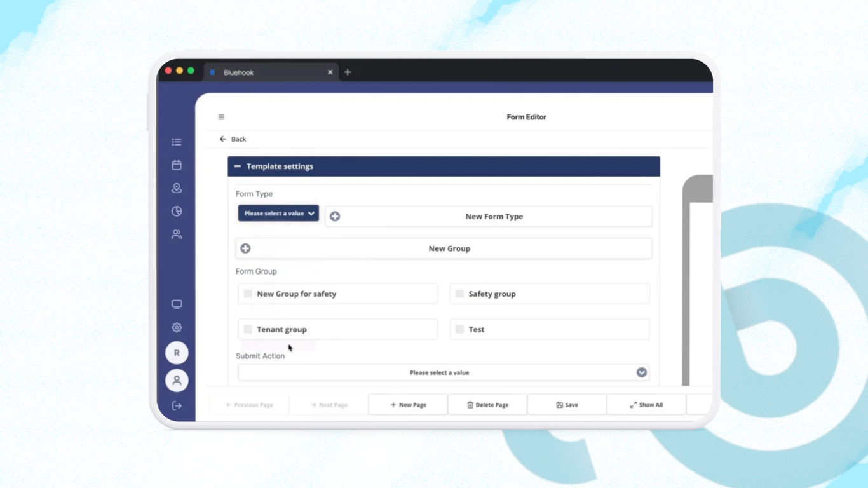Open the monitor display sidebar icon
868x488 pixels.
(x=177, y=304)
